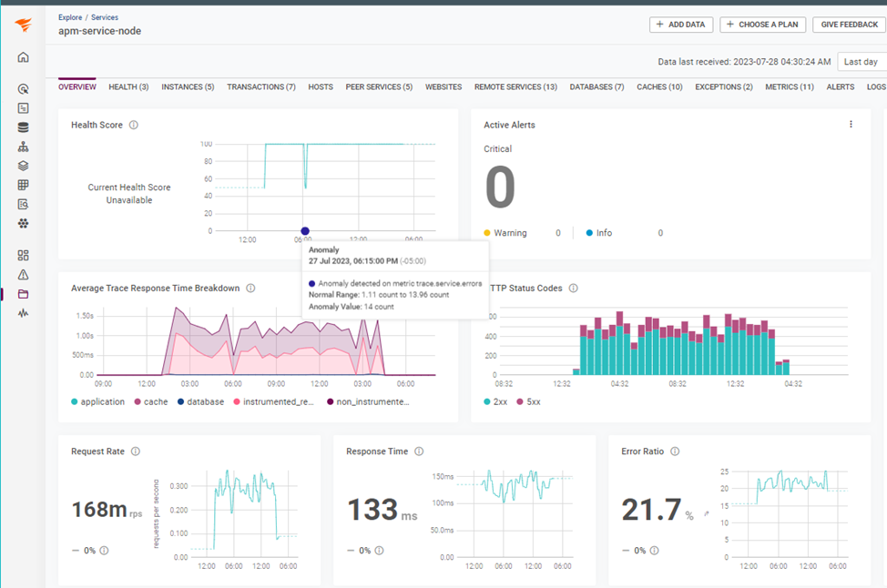
Task: Toggle the database legend series
Action: [x=201, y=402]
